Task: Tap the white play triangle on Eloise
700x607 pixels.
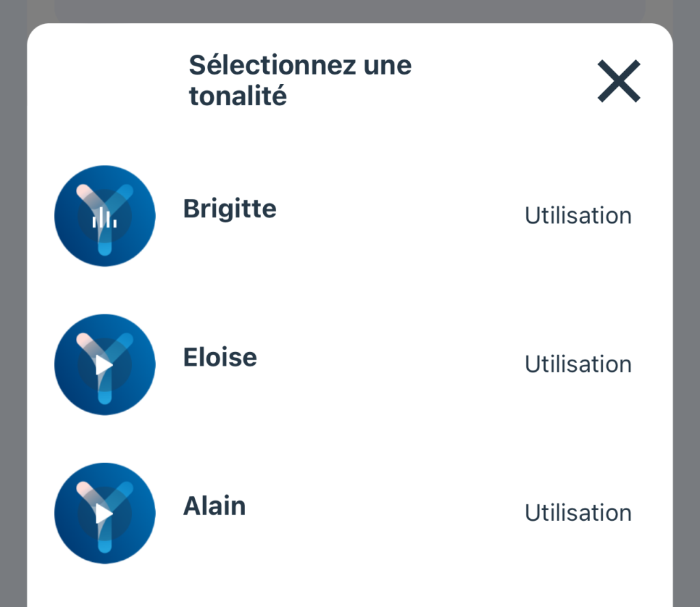Action: point(104,365)
